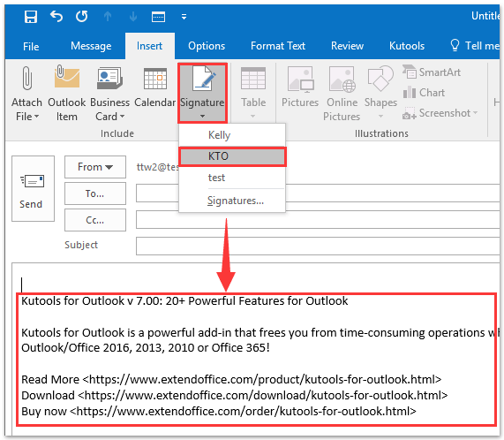This screenshot has width=504, height=440.
Task: Click the Illustrations group label
Action: tap(381, 133)
